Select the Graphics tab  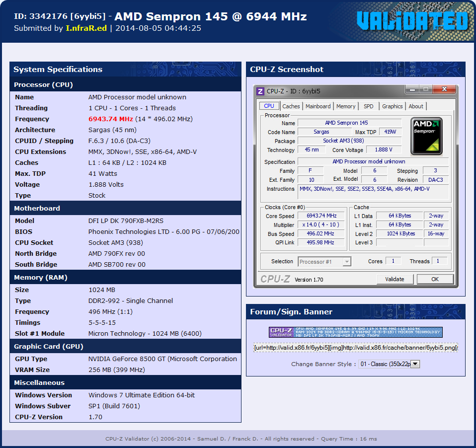[392, 106]
